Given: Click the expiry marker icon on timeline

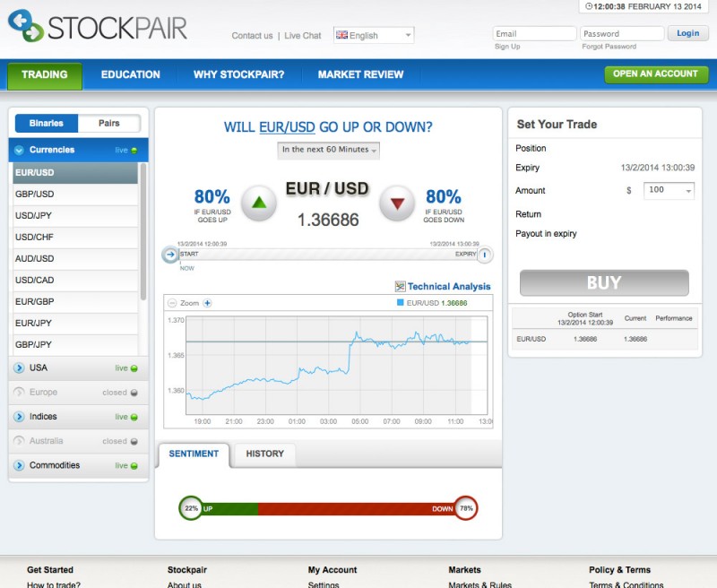Looking at the screenshot, I should [x=485, y=255].
